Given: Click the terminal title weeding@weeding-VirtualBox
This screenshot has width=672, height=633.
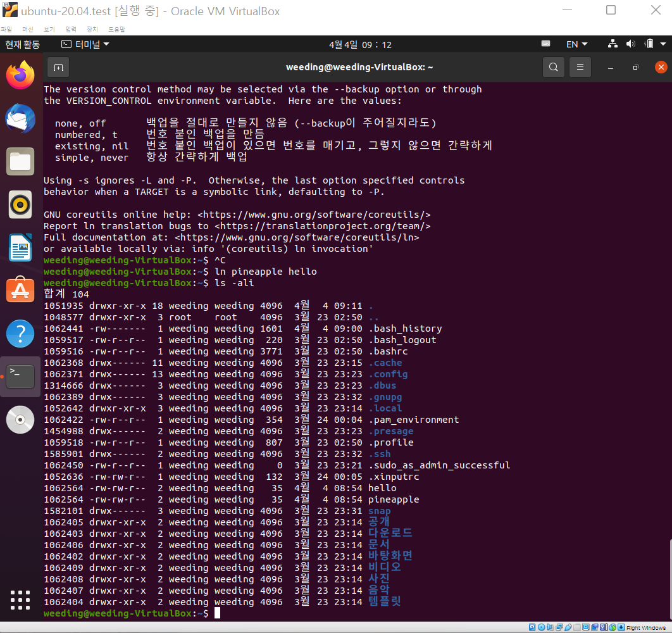Looking at the screenshot, I should tap(359, 67).
